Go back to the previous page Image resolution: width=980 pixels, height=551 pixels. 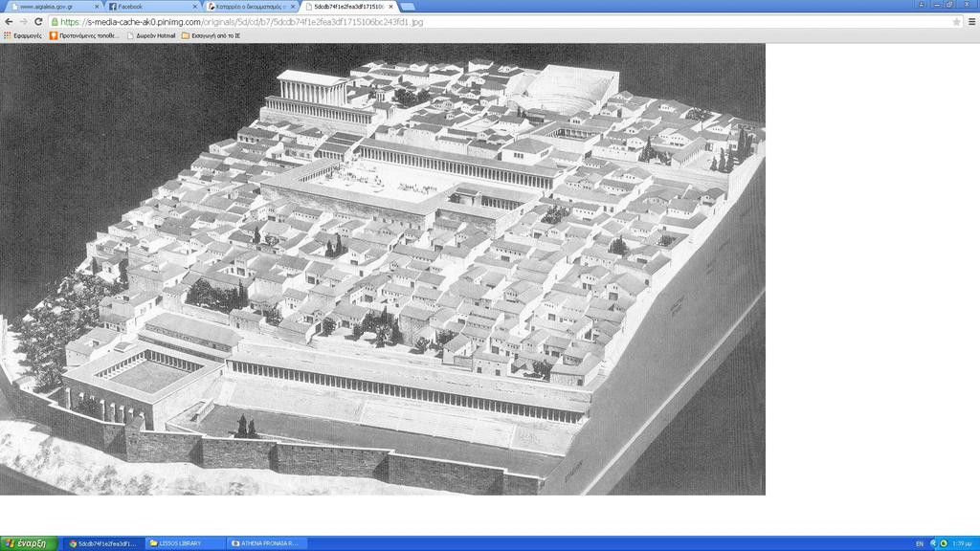[x=8, y=22]
